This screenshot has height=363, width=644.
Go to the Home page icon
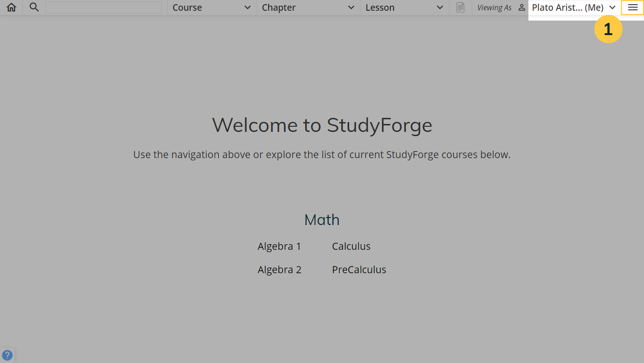coord(11,7)
